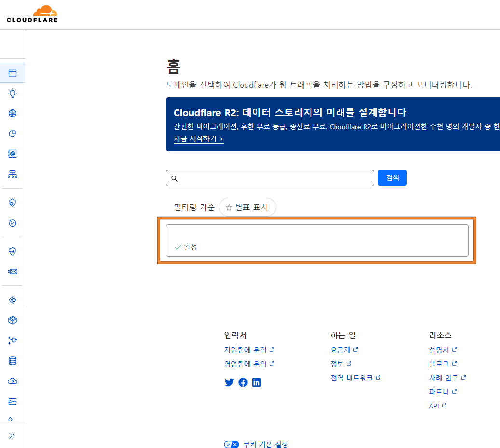Click the Cloudflare R2 banner headline
500x448 pixels.
[290, 112]
